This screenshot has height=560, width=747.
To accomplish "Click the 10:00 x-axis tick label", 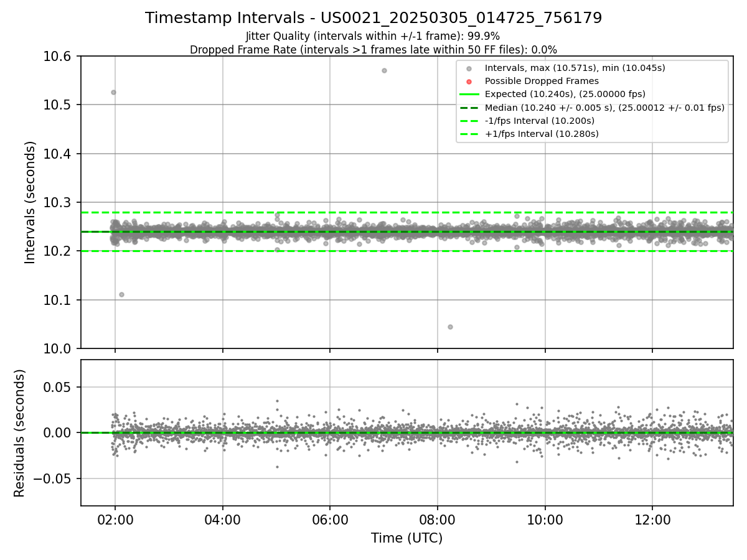I will tap(545, 521).
